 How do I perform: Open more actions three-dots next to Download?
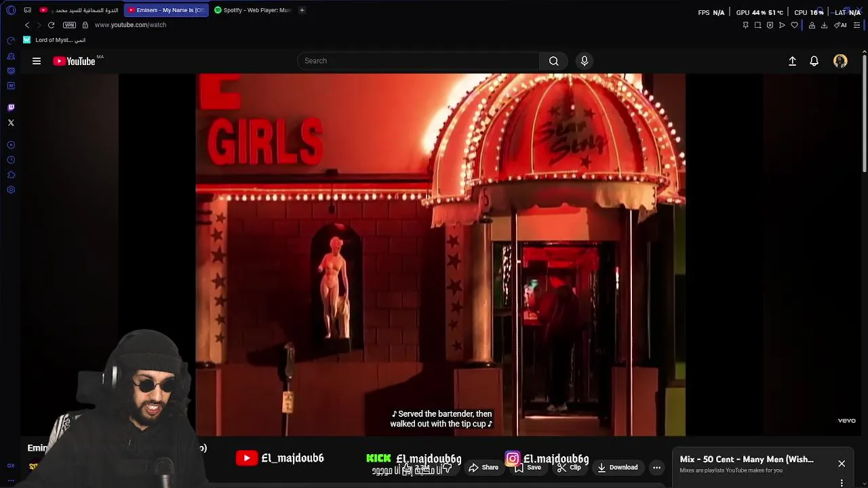click(x=656, y=467)
